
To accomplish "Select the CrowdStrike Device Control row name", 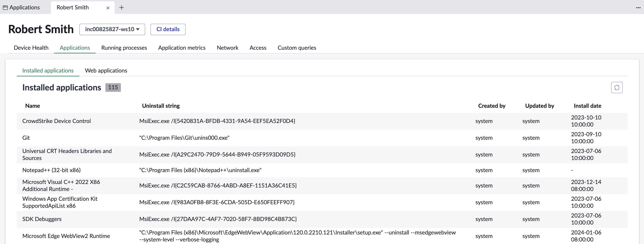I will click(x=56, y=121).
